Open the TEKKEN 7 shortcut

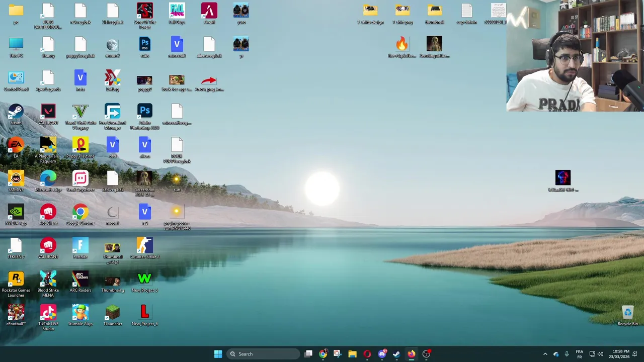tap(16, 248)
